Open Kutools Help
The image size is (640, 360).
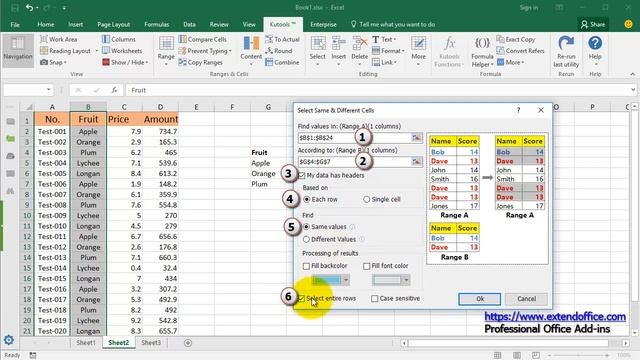[x=595, y=50]
